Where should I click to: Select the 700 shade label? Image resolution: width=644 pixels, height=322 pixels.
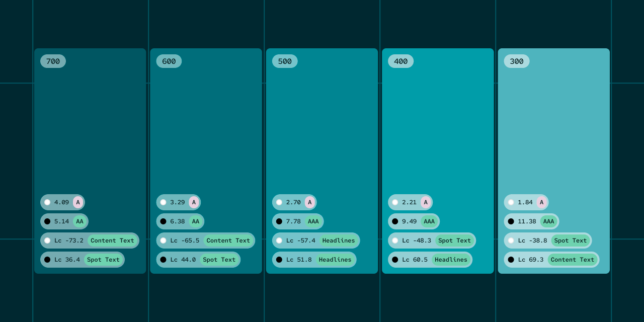(53, 61)
